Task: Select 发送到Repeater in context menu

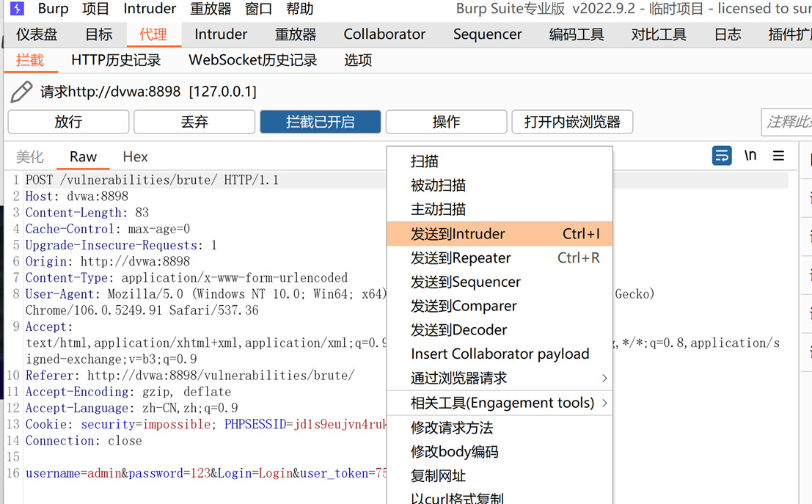Action: 500,258
